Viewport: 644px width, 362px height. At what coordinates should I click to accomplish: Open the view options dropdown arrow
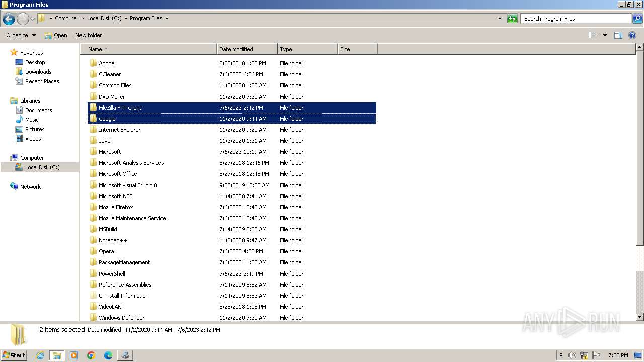[x=605, y=35]
